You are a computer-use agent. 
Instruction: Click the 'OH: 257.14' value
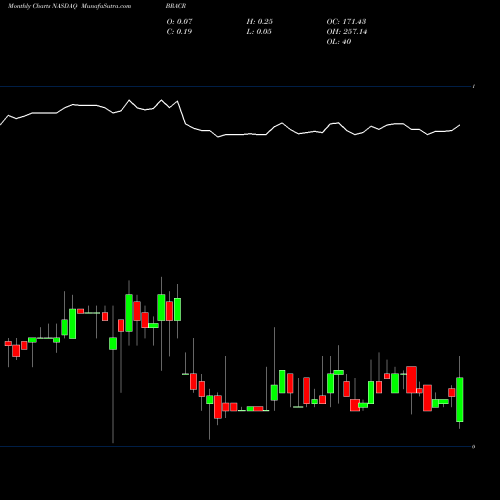point(347,32)
